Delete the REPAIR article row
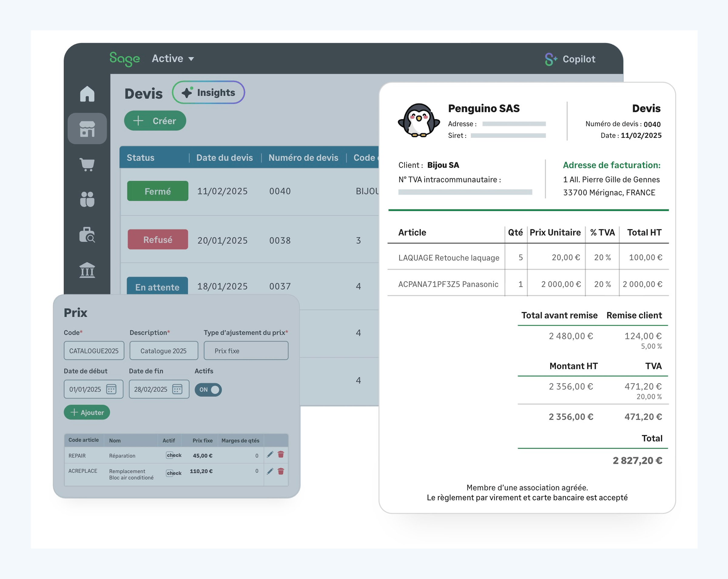728x579 pixels. [x=281, y=454]
